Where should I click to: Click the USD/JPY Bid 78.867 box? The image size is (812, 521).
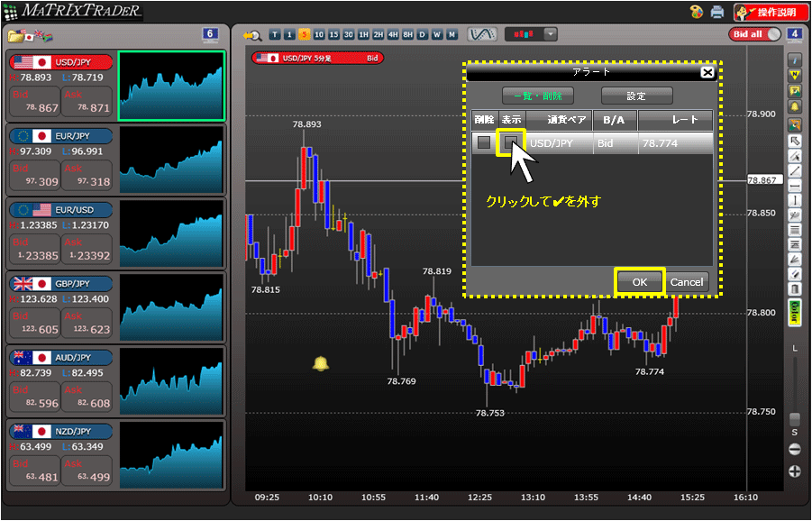[x=34, y=102]
